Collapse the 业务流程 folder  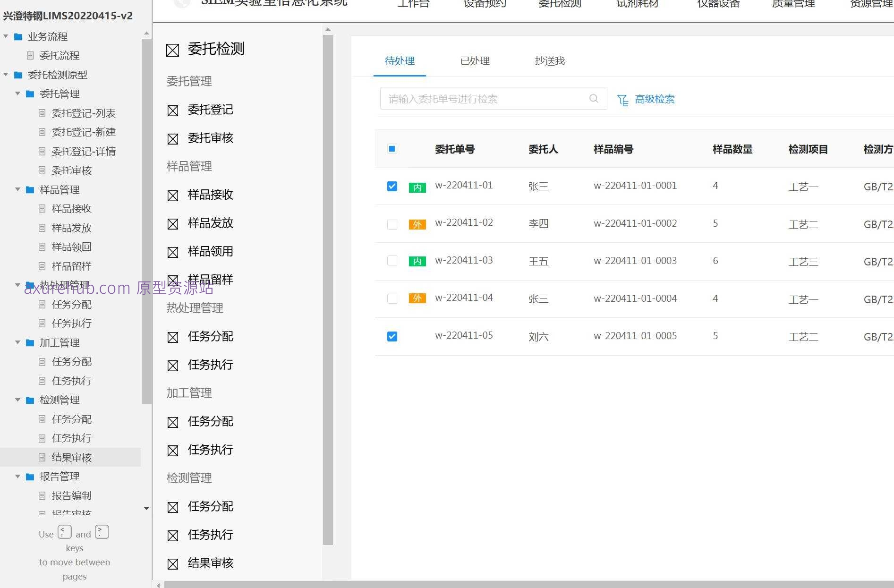tap(5, 36)
